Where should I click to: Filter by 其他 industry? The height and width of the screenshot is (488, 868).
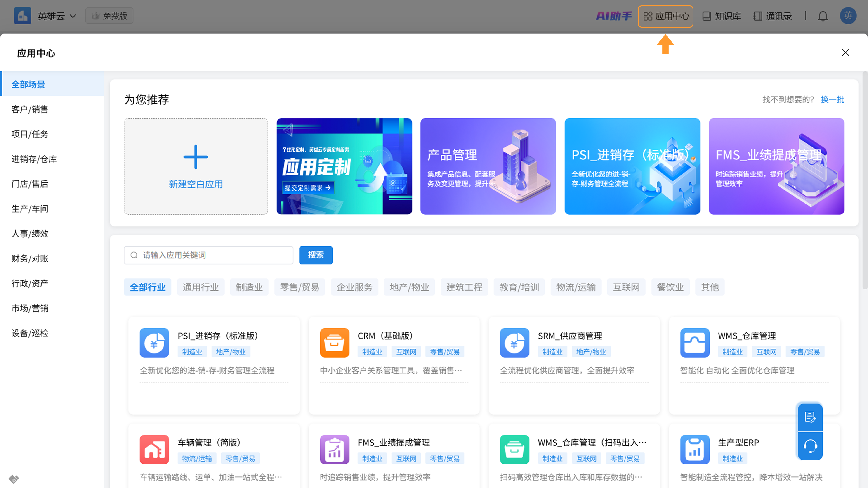pyautogui.click(x=710, y=287)
